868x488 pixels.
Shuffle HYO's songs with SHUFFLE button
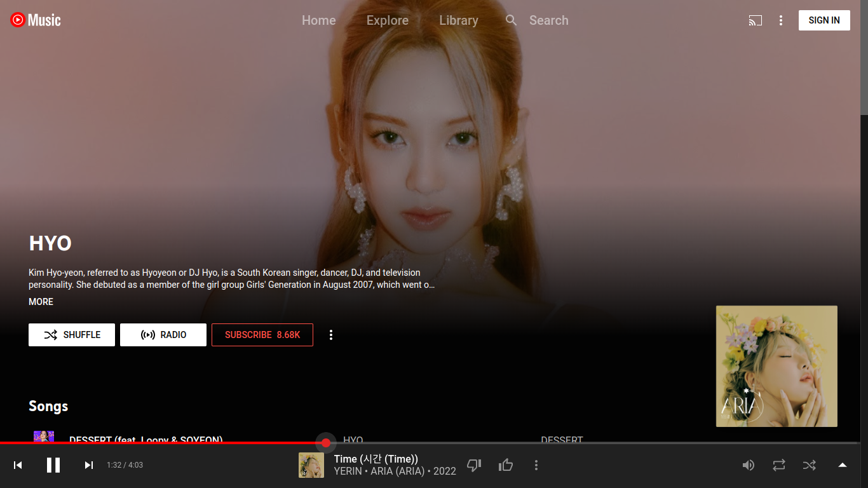coord(72,335)
